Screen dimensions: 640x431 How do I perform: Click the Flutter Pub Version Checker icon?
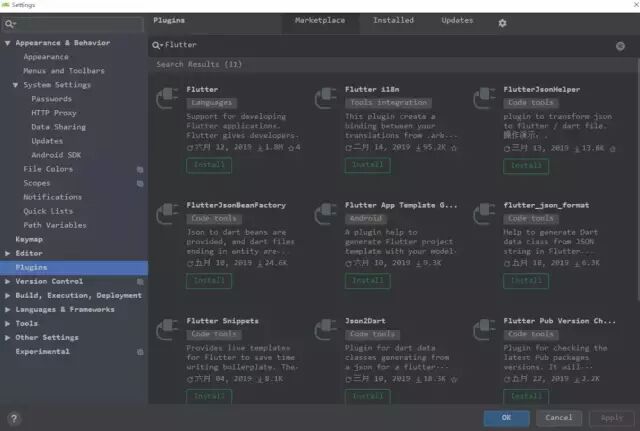pyautogui.click(x=484, y=329)
